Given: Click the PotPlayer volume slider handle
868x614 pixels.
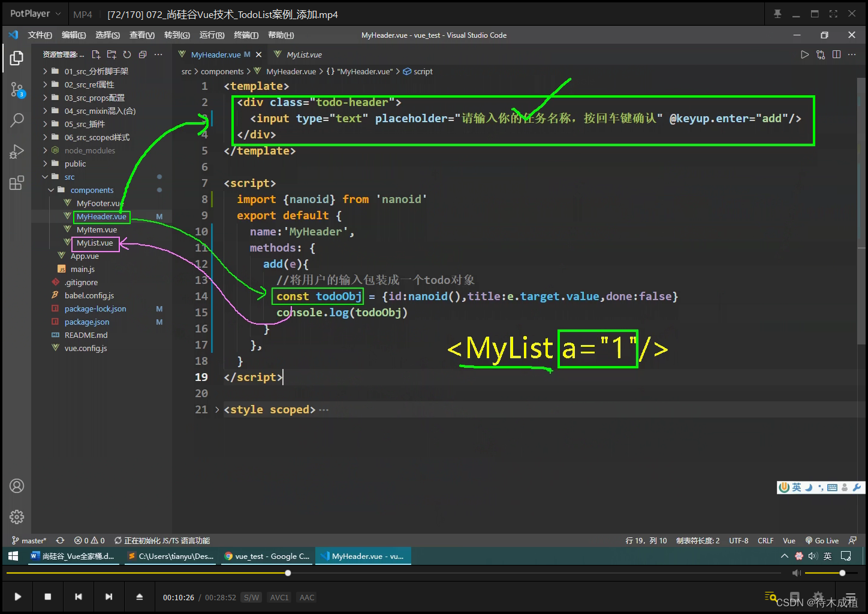Looking at the screenshot, I should [x=842, y=573].
